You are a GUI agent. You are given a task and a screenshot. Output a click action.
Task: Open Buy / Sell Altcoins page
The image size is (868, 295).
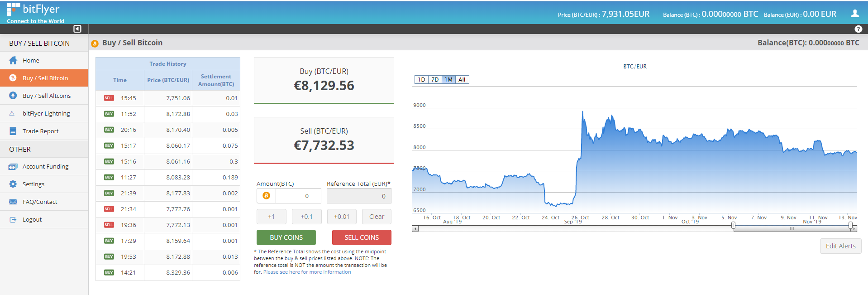(44, 96)
